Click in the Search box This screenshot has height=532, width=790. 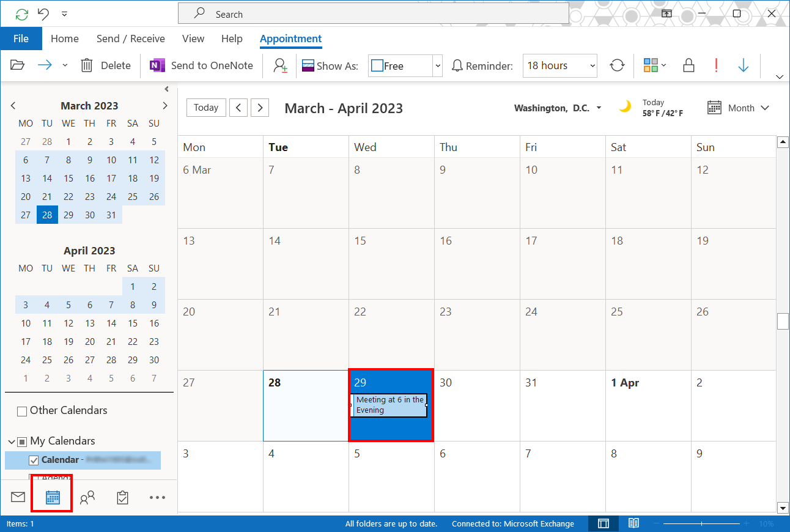click(373, 14)
